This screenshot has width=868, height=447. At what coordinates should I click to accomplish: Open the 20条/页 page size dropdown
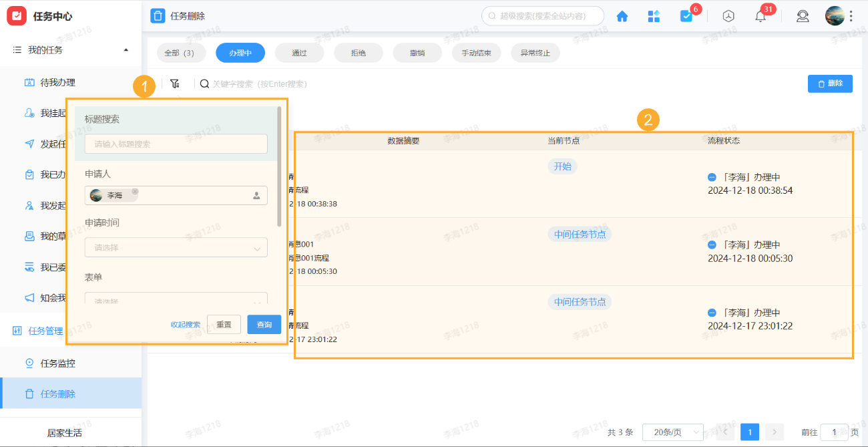pos(672,432)
